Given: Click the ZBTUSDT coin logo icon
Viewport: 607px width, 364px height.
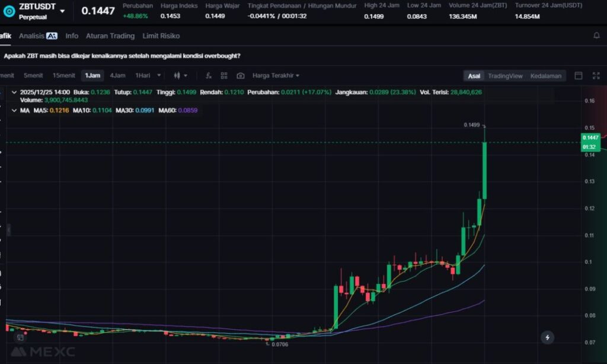Looking at the screenshot, I should pos(9,11).
